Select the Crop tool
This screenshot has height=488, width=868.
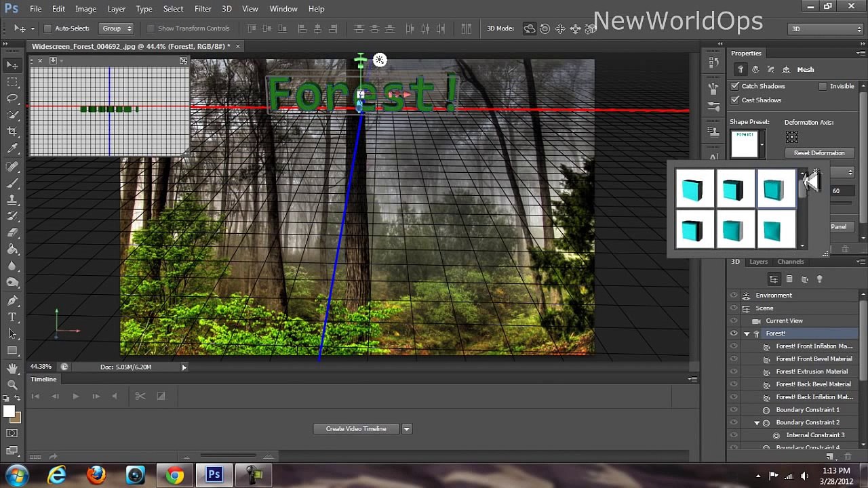12,132
